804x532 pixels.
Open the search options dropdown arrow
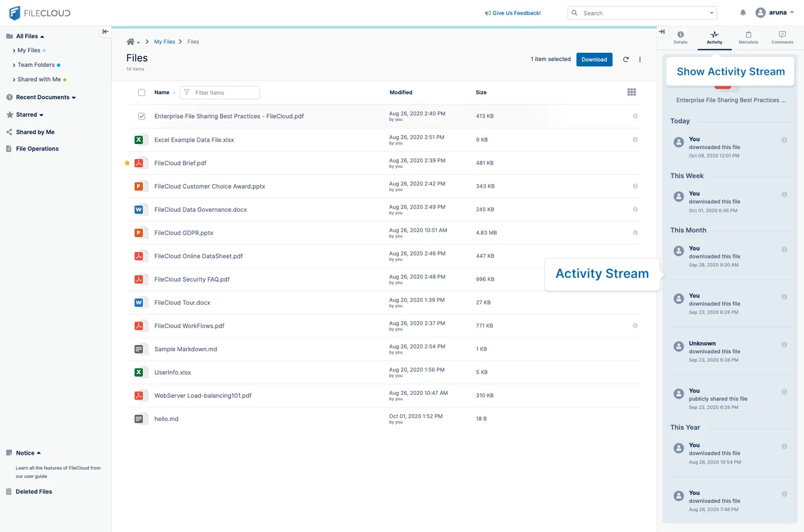[712, 13]
